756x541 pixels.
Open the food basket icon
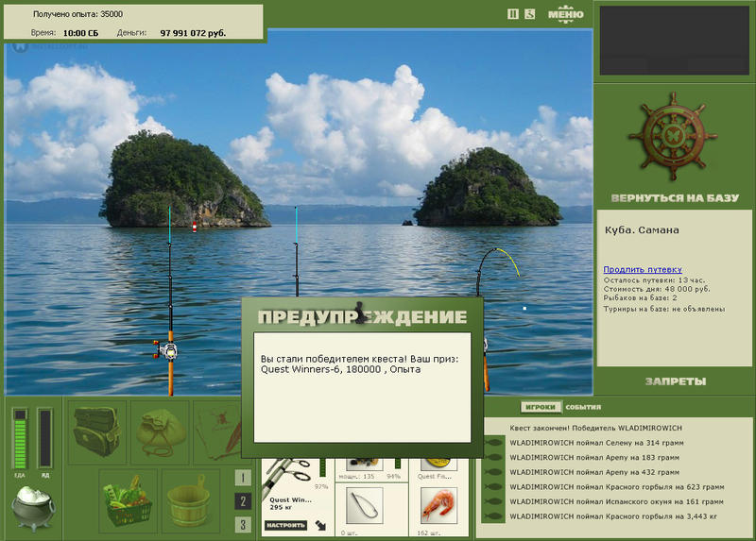coord(128,501)
